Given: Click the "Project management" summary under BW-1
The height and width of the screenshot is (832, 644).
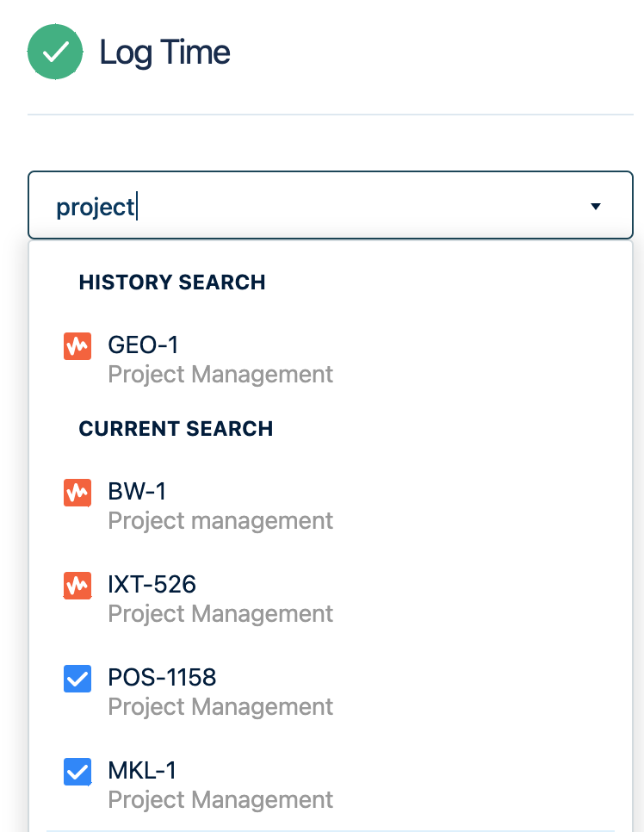Looking at the screenshot, I should [220, 521].
